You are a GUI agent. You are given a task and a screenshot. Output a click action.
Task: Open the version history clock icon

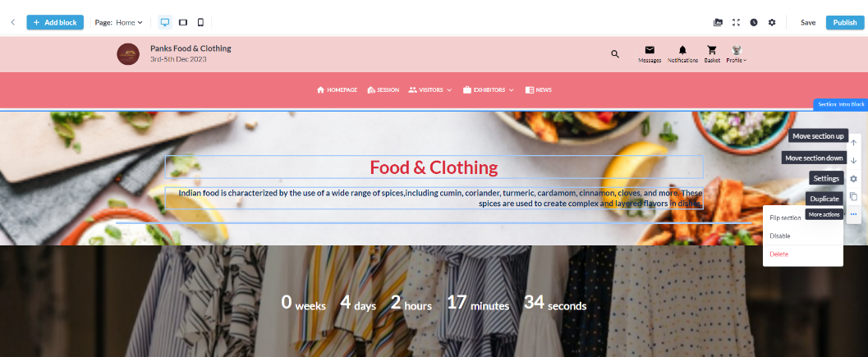click(x=753, y=23)
